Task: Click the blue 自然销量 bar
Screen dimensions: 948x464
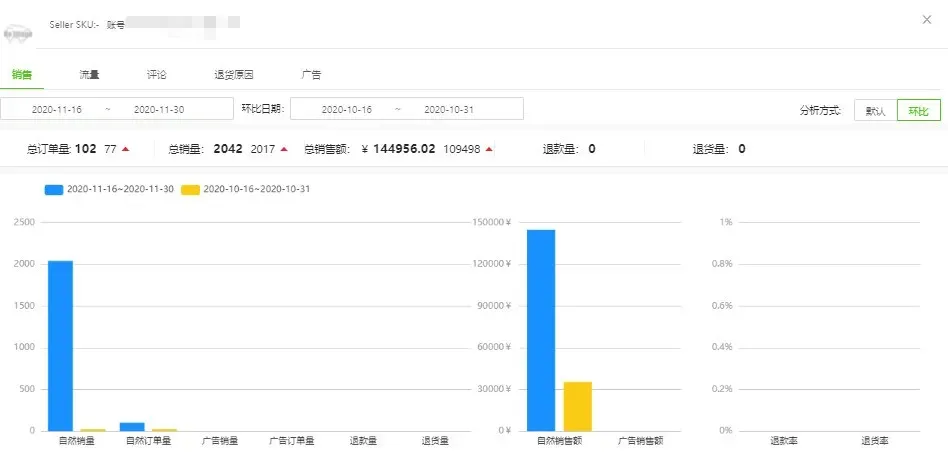Action: (60, 345)
